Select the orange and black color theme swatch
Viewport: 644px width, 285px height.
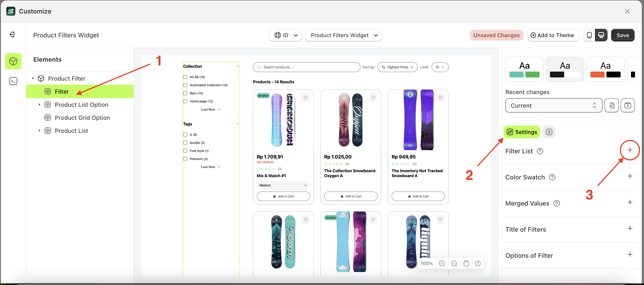605,69
